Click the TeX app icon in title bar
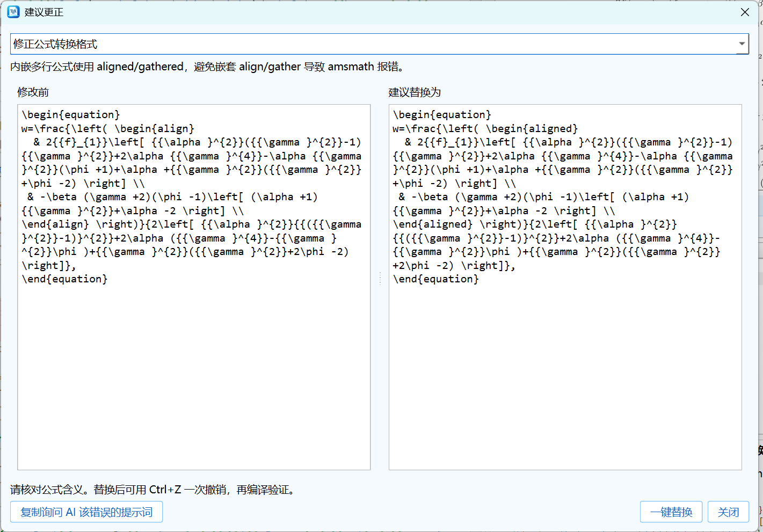Image resolution: width=763 pixels, height=532 pixels. [13, 12]
